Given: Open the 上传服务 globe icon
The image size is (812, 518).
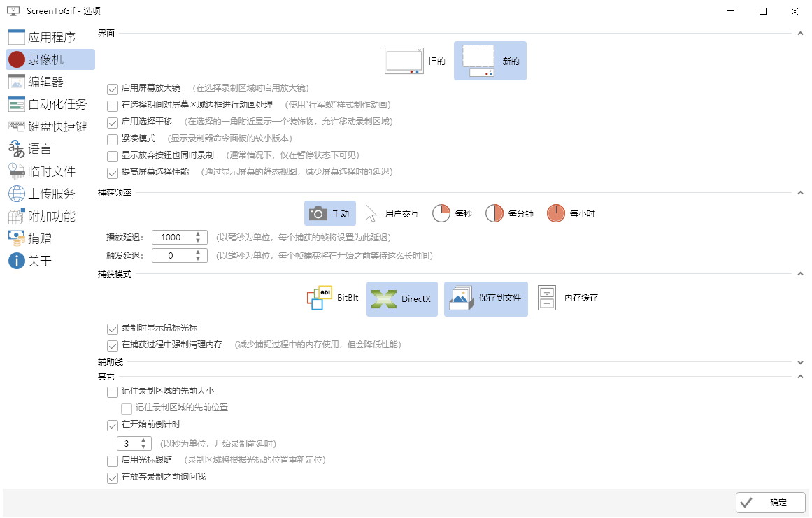Looking at the screenshot, I should tap(17, 194).
